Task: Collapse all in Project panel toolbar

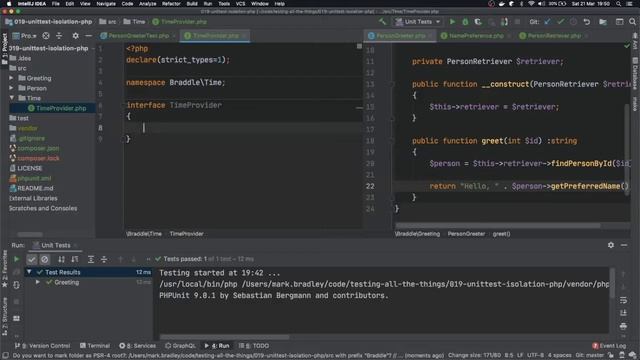Action: [x=59, y=36]
